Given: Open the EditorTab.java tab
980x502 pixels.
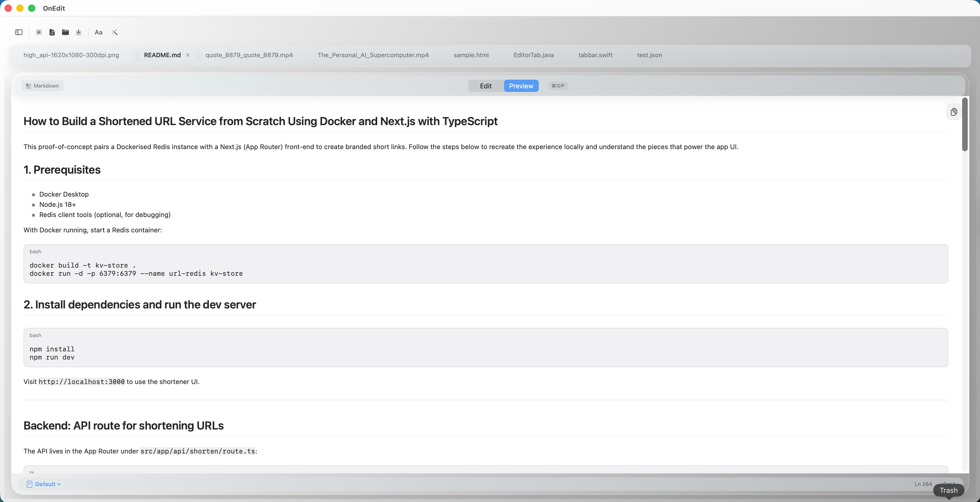Looking at the screenshot, I should click(533, 55).
